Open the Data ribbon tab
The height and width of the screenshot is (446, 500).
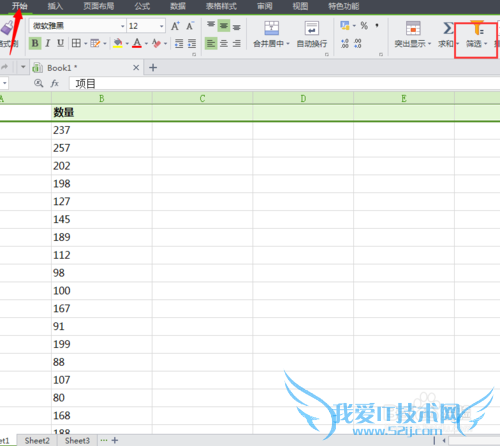178,6
